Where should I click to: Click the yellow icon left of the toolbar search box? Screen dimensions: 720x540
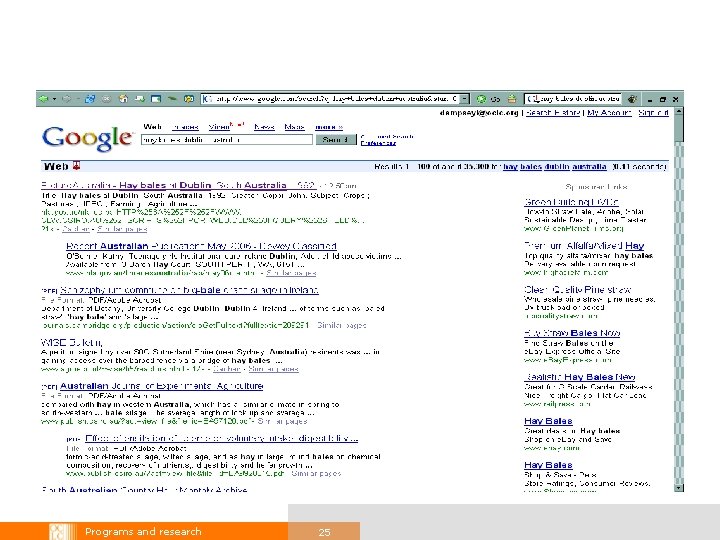coord(512,99)
